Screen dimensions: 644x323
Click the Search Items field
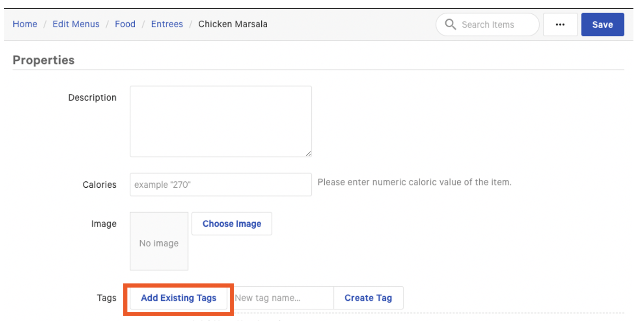point(488,24)
